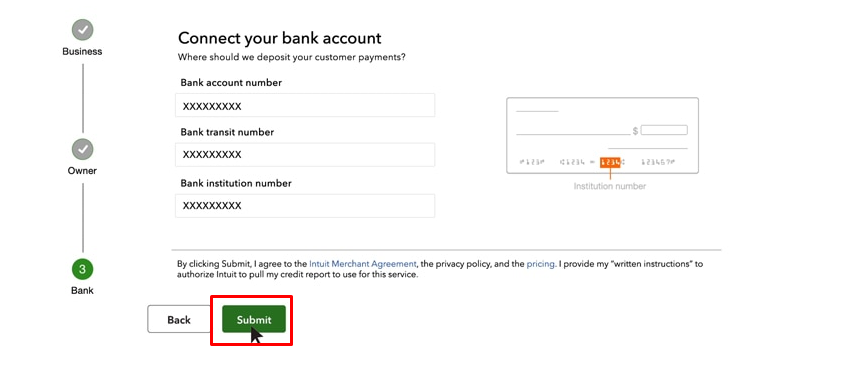Focus the Bank transit number field
The width and height of the screenshot is (841, 377).
[305, 154]
